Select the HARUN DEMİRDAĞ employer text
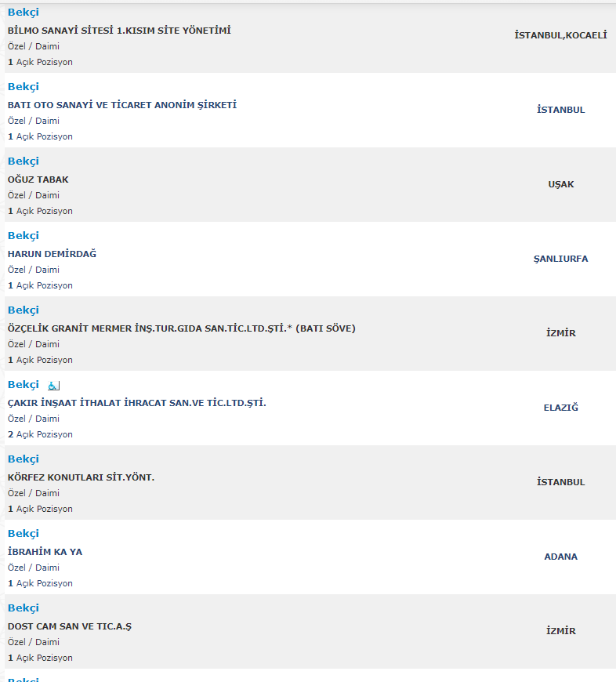The height and width of the screenshot is (682, 616). 52,254
